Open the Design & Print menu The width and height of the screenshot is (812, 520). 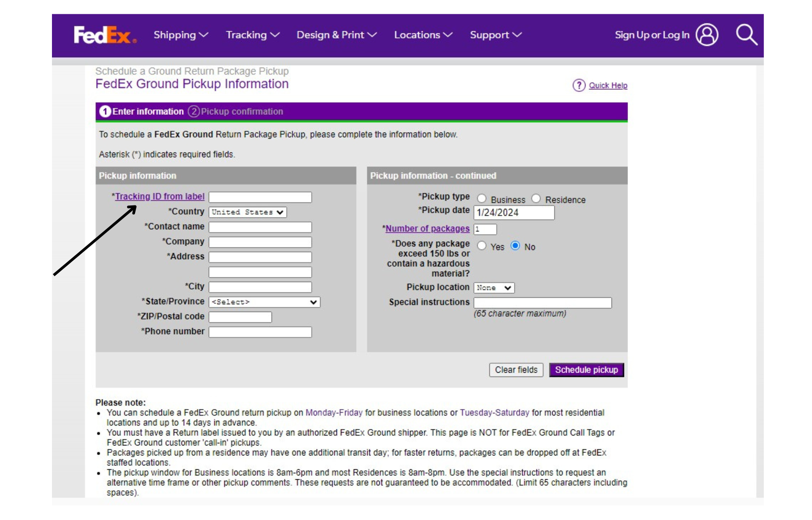(336, 35)
